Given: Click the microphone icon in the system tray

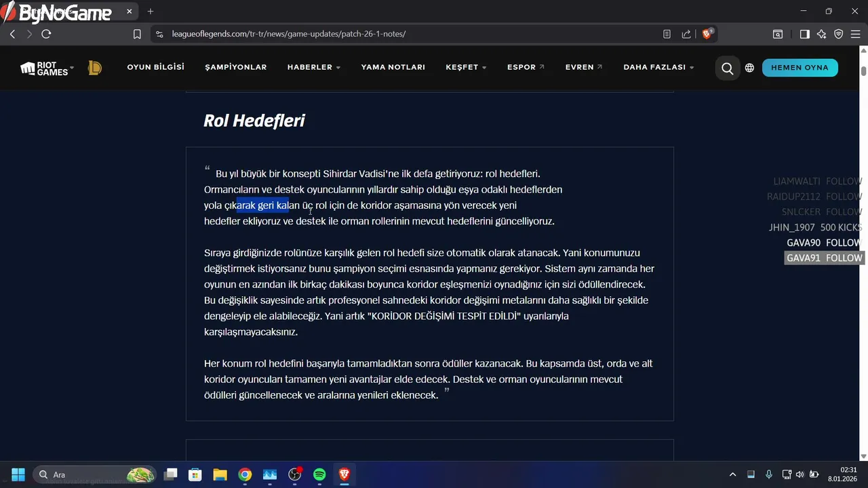Looking at the screenshot, I should coord(768,474).
